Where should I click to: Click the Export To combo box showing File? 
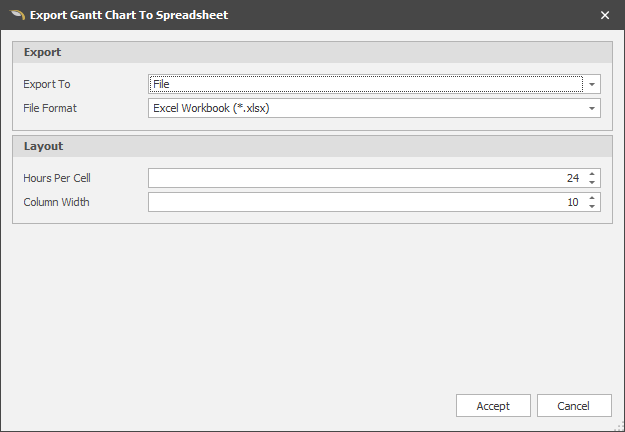click(365, 84)
